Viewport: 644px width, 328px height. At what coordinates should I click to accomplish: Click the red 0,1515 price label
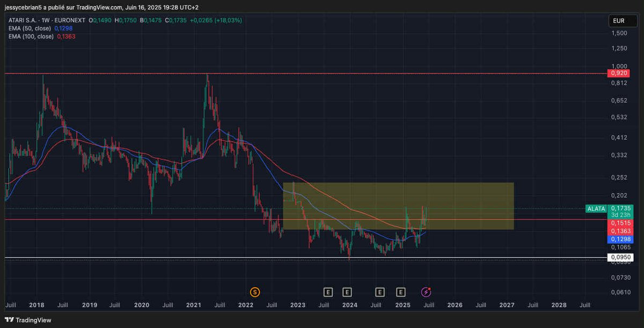(x=621, y=222)
